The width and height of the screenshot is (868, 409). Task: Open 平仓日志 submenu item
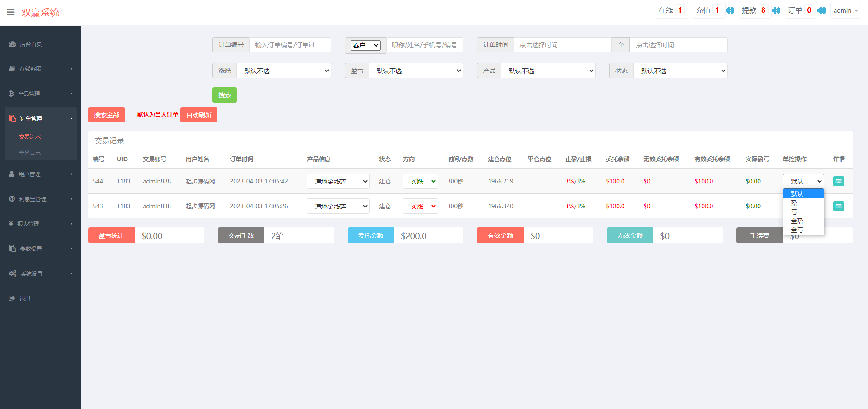point(30,153)
